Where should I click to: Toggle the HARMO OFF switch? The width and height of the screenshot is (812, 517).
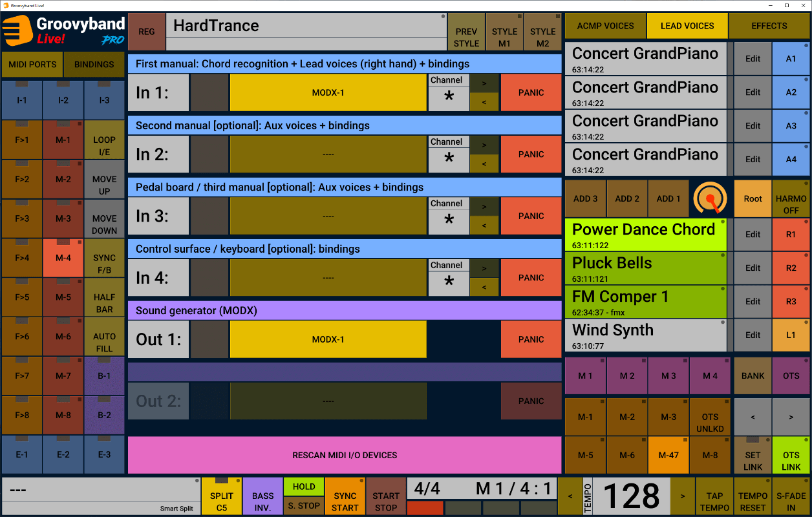791,200
